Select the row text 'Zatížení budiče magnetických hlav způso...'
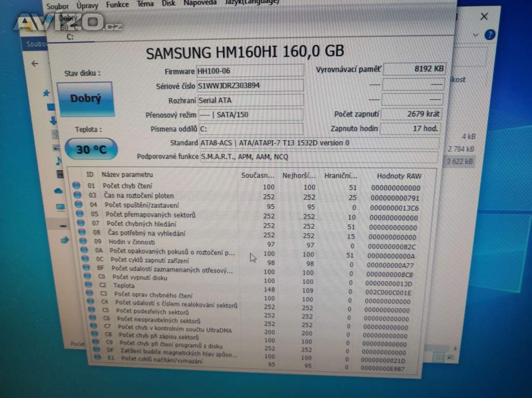The image size is (532, 398). (x=179, y=352)
